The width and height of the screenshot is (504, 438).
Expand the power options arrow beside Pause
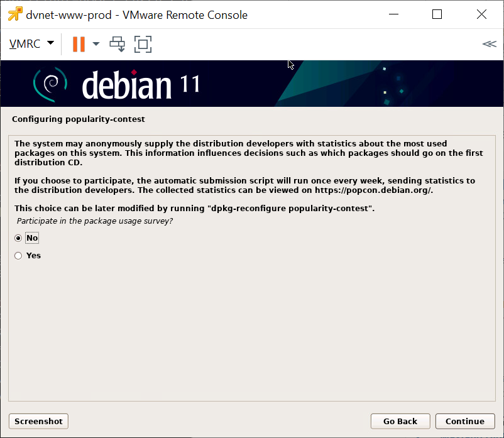point(96,44)
